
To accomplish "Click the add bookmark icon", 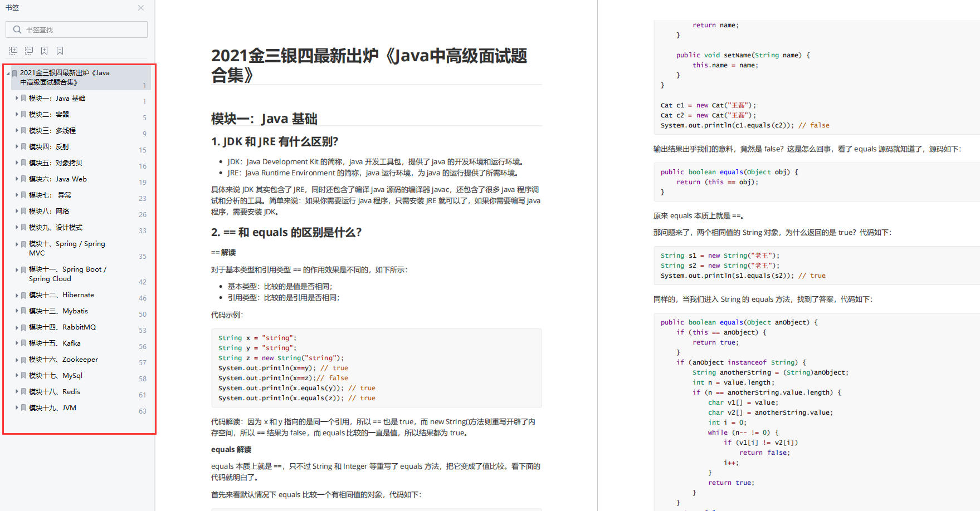I will pyautogui.click(x=45, y=51).
